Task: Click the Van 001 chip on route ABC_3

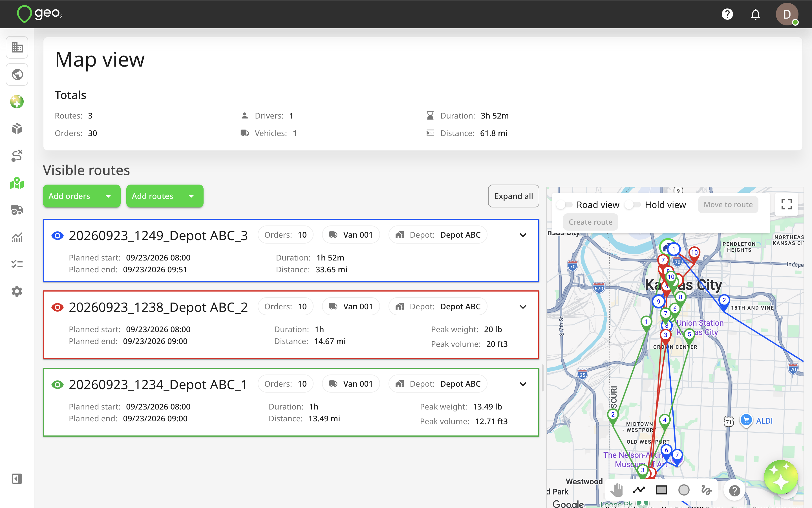Action: point(351,235)
